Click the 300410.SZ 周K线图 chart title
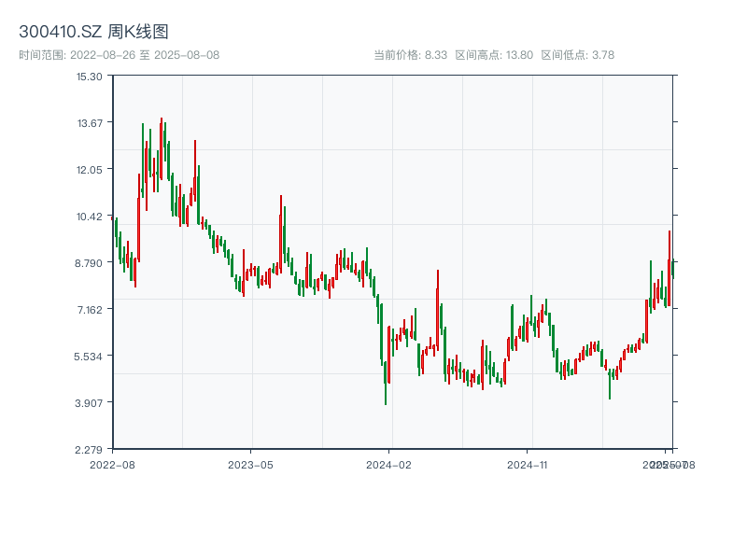Screen dimensions: 747x560 click(93, 33)
